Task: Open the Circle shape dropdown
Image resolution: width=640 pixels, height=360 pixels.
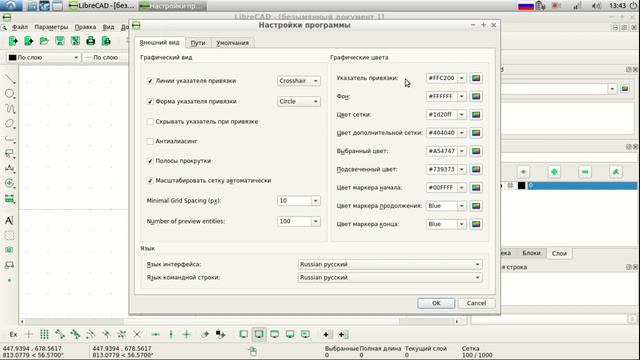Action: [x=298, y=101]
